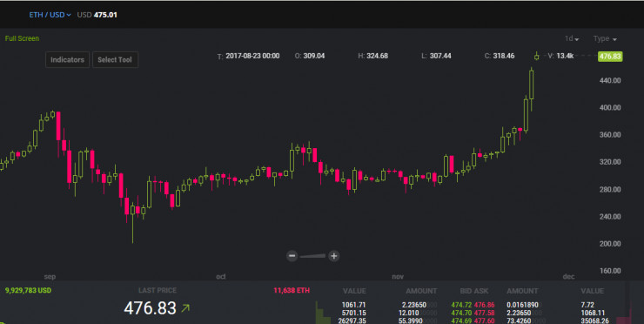Click the zoom out minus icon

click(292, 256)
